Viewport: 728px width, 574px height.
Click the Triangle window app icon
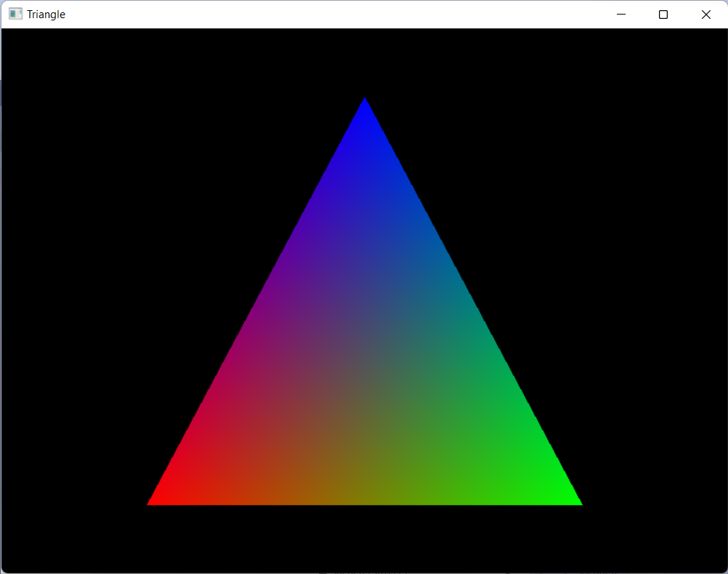(15, 14)
